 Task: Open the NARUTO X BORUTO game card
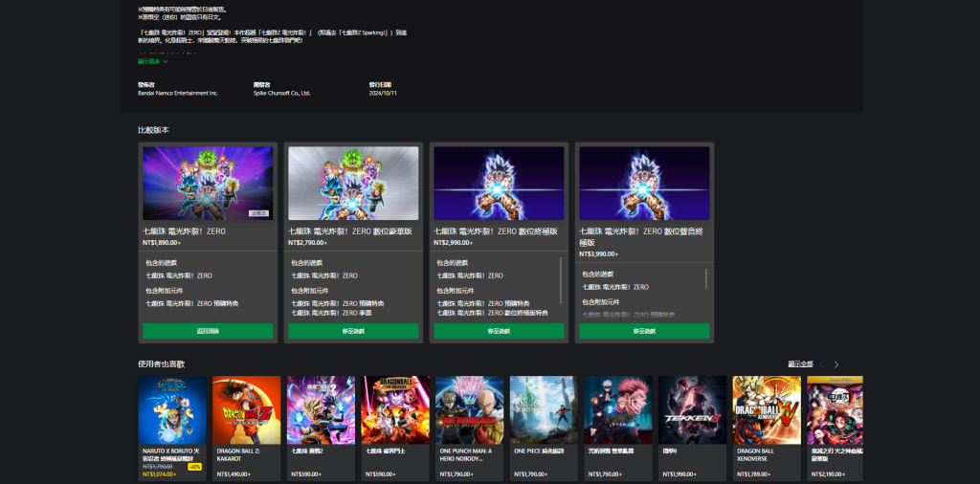coord(172,429)
